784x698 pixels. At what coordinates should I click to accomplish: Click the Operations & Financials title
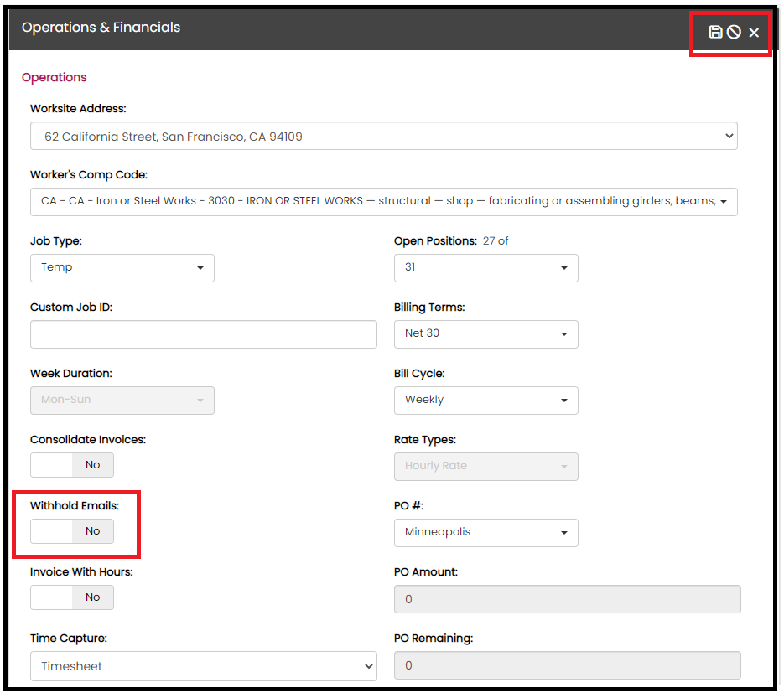(x=101, y=28)
